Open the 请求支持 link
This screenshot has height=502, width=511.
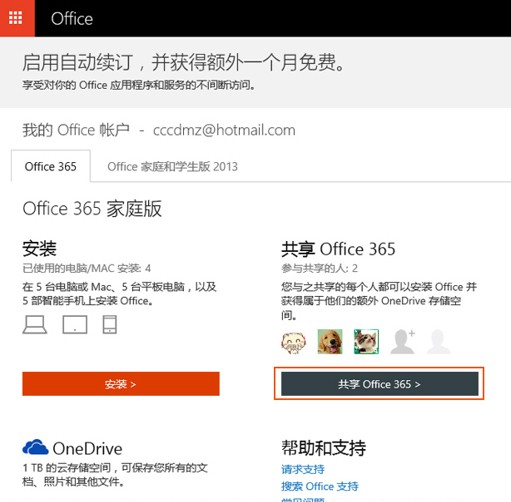point(303,469)
